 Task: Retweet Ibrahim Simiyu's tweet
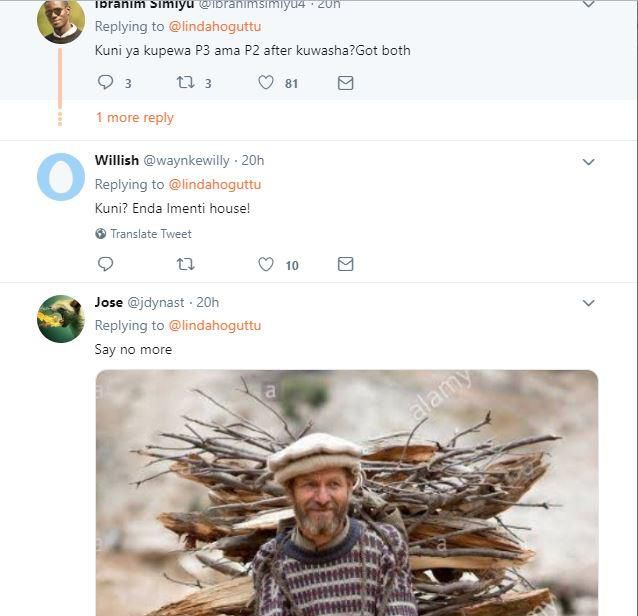pyautogui.click(x=185, y=83)
